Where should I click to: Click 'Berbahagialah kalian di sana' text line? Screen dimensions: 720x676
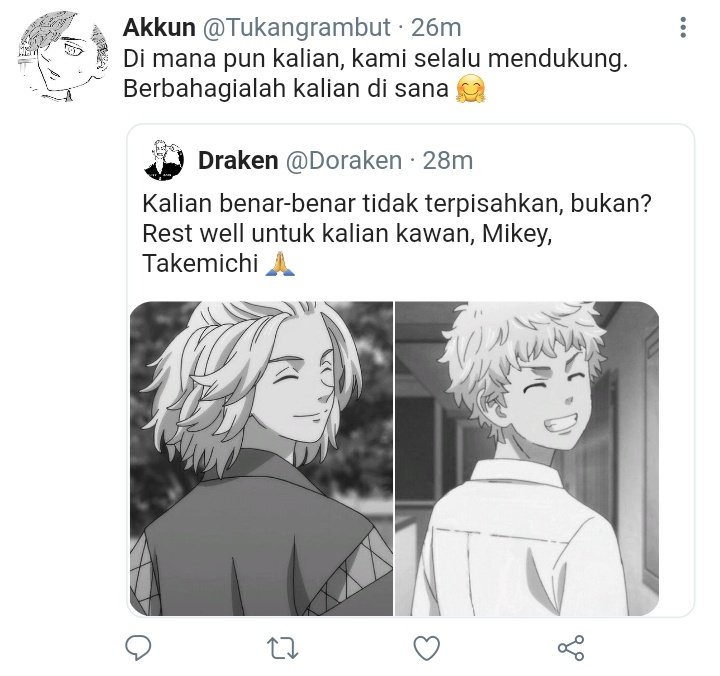(286, 88)
